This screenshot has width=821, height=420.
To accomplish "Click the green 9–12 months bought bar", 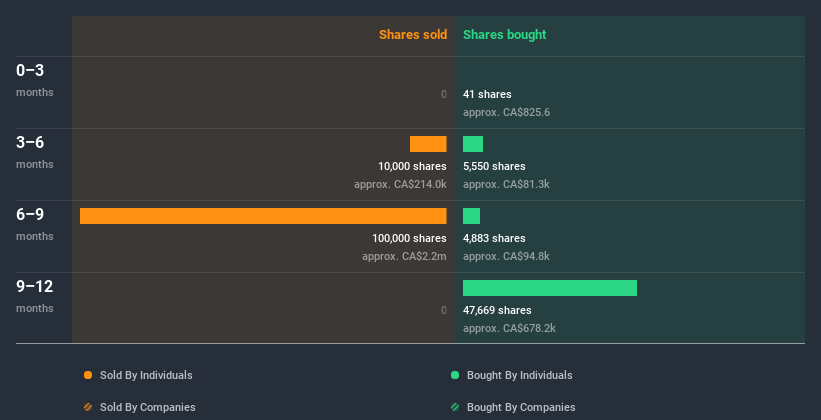I will (550, 288).
